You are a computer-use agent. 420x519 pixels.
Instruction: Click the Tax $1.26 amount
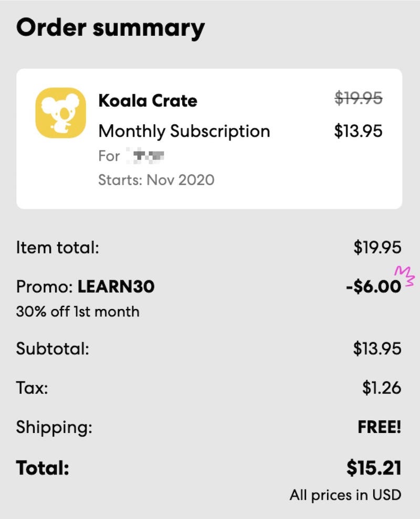tap(382, 388)
